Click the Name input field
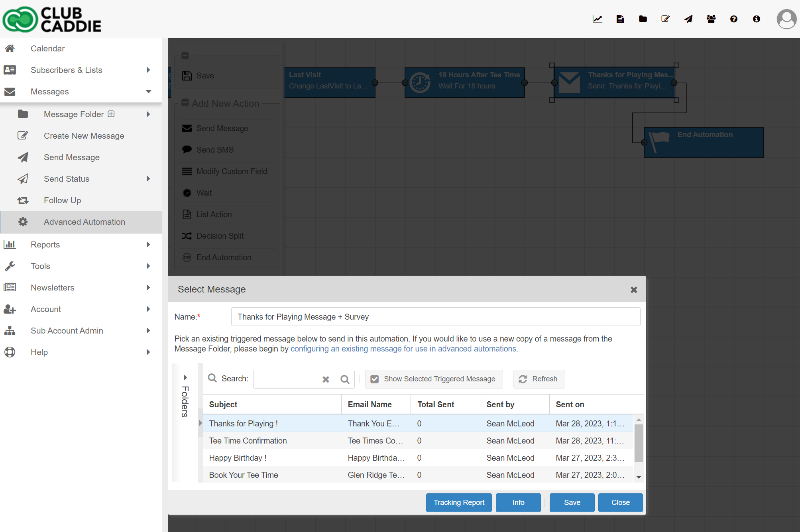This screenshot has height=532, width=800. (x=435, y=317)
